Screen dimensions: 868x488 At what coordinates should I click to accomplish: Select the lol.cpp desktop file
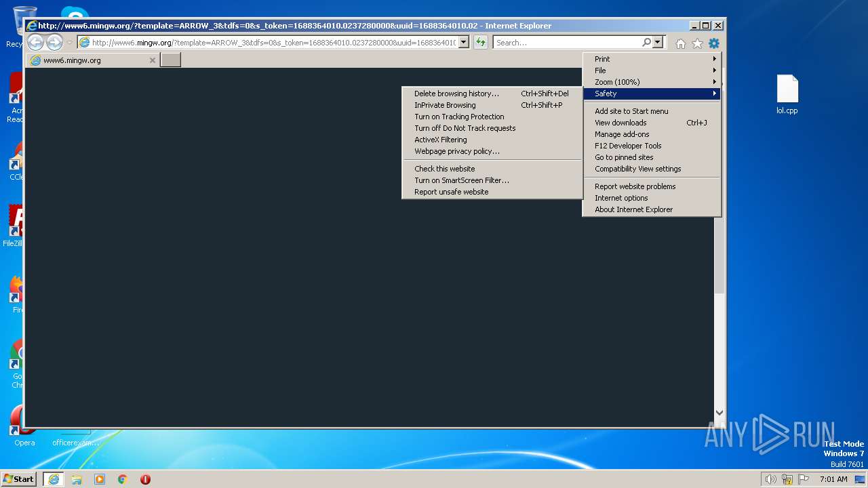tap(787, 95)
